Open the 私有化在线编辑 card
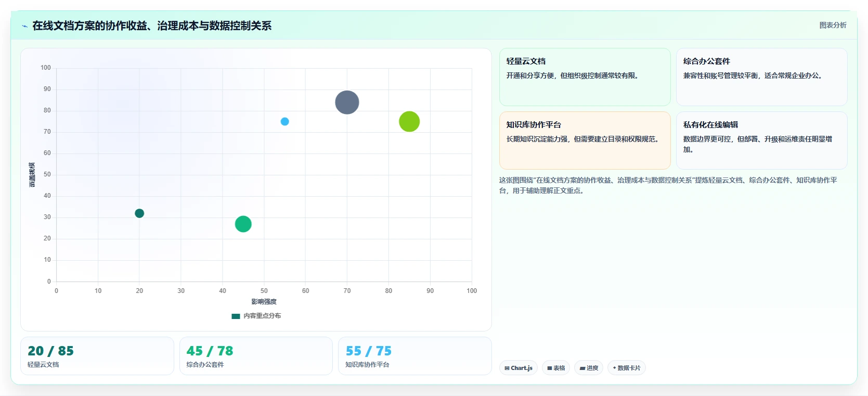 click(761, 140)
